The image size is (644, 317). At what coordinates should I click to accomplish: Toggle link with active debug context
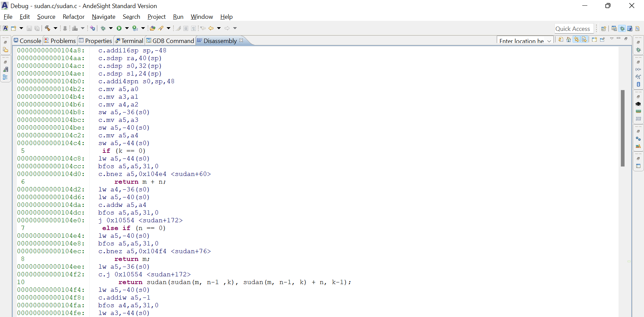click(x=577, y=40)
